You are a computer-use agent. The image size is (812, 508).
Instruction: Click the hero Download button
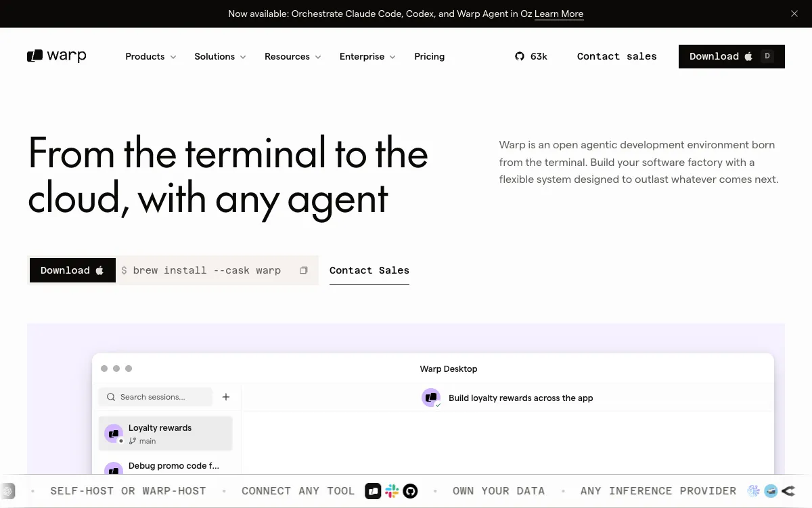point(72,270)
